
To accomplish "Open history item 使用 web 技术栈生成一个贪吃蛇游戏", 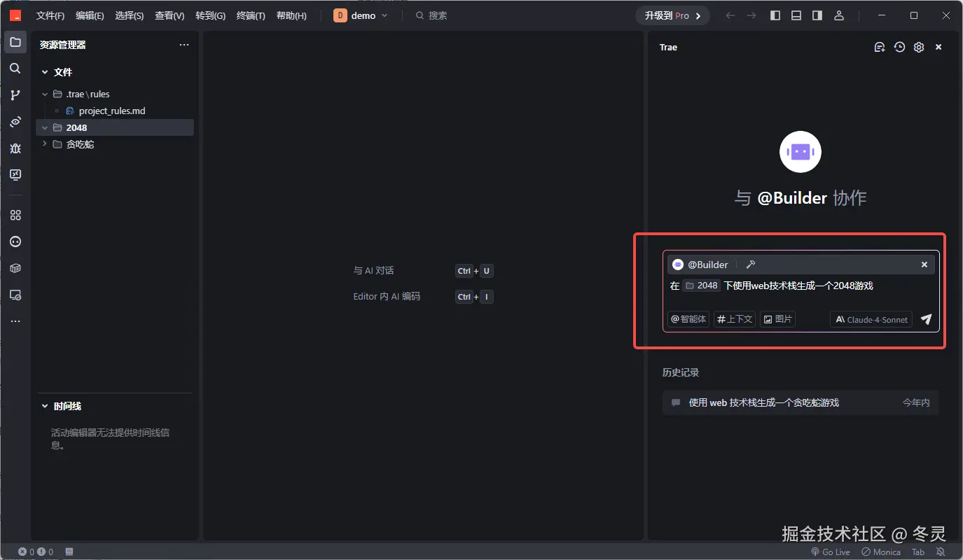I will 801,402.
